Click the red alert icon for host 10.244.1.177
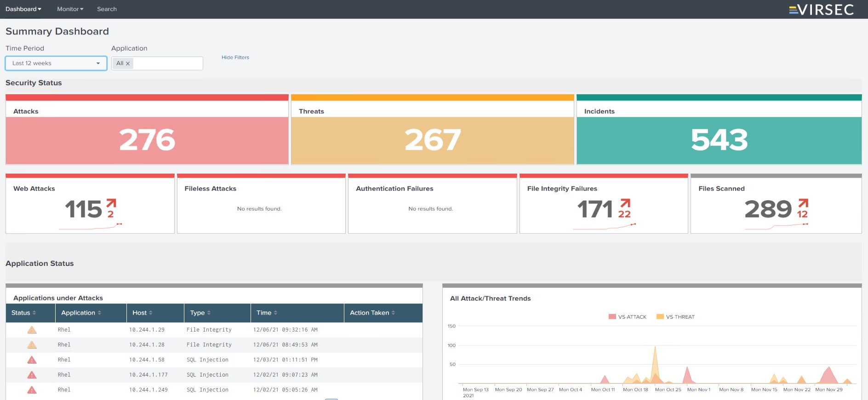 tap(32, 375)
